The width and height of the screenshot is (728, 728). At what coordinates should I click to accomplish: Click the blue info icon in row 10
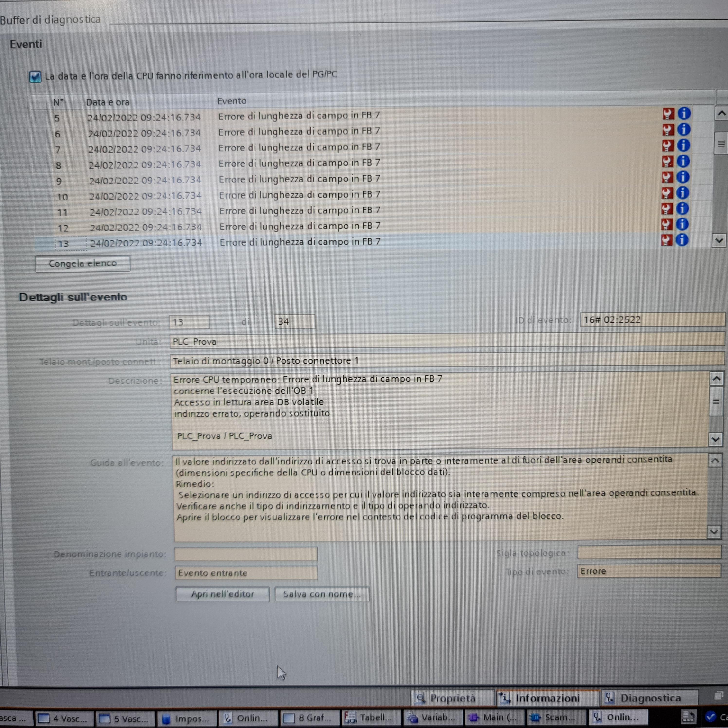[683, 192]
